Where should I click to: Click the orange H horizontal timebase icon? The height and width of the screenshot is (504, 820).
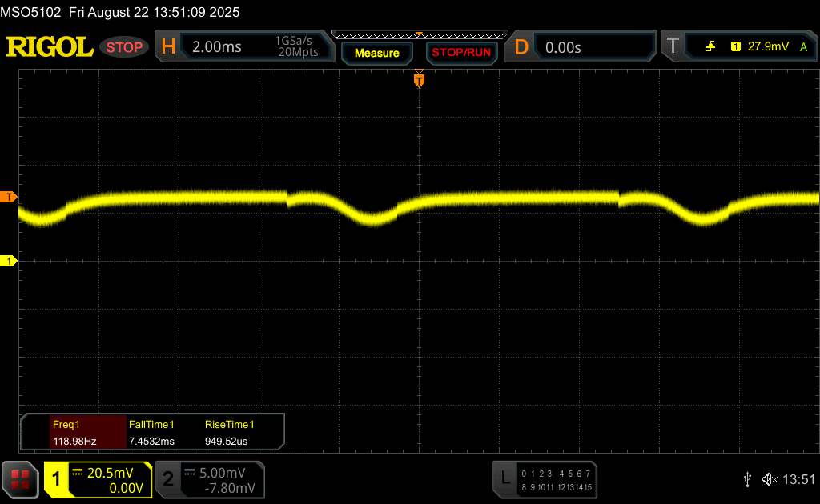pyautogui.click(x=168, y=47)
